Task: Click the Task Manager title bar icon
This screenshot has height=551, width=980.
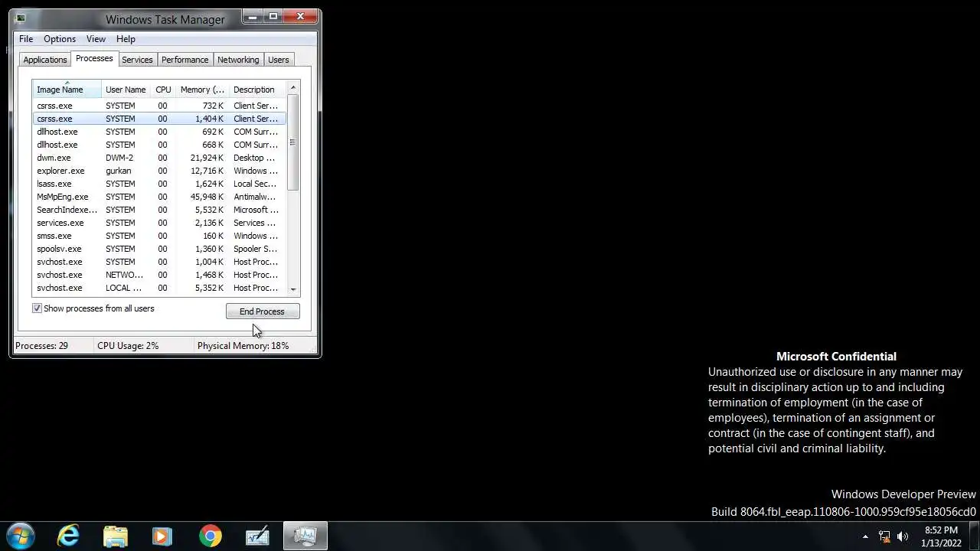Action: [x=19, y=18]
